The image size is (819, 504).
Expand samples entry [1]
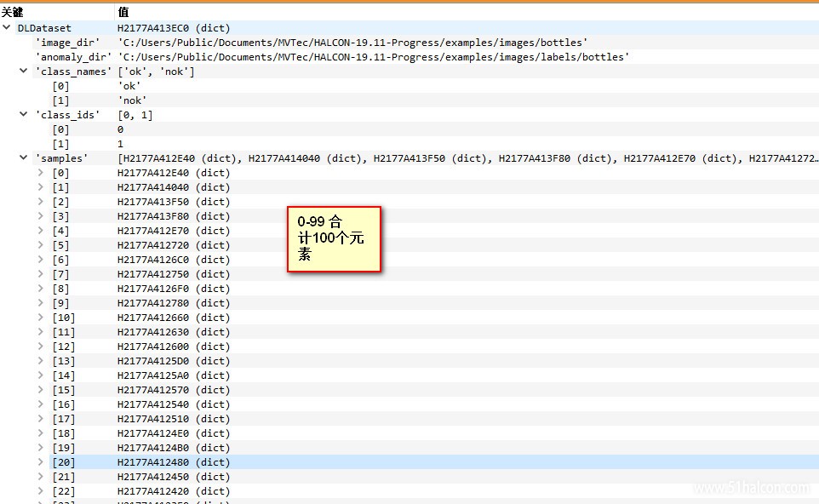[41, 187]
